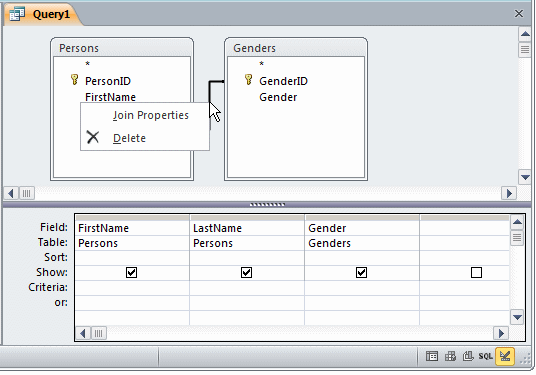This screenshot has width=536, height=375.
Task: Click the key icon beside PersonID
Action: [x=75, y=80]
